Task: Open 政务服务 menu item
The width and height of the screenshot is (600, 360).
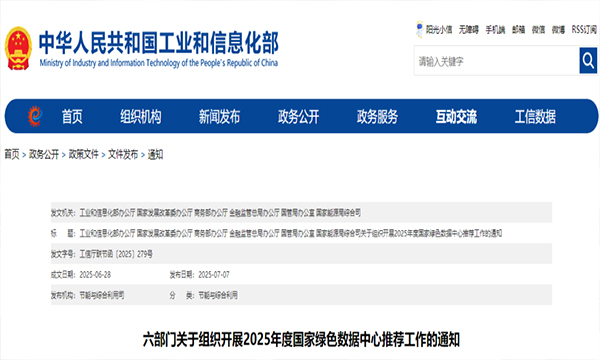Action: click(x=377, y=116)
